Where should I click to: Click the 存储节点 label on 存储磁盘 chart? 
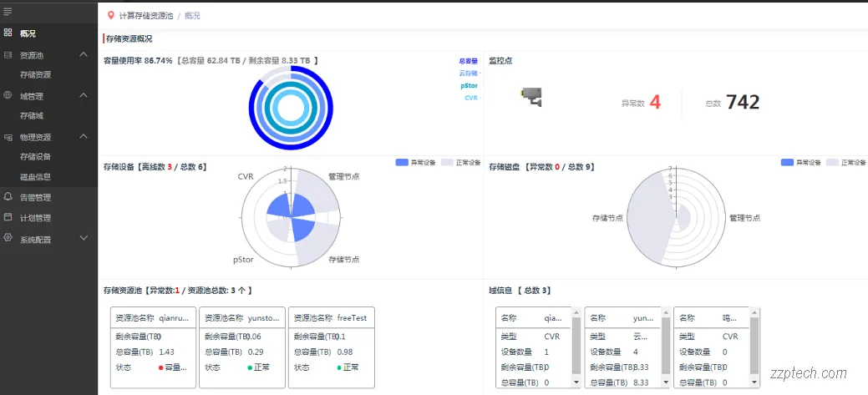(607, 218)
